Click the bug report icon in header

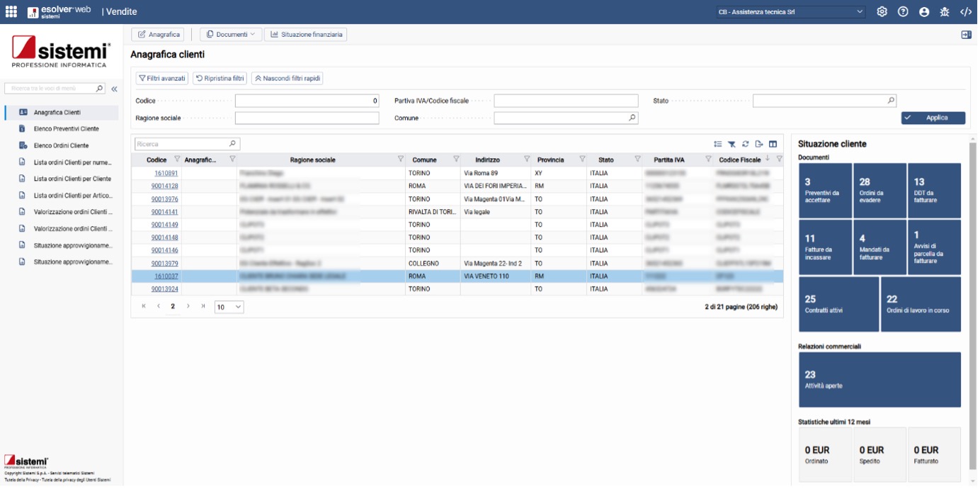coord(945,12)
